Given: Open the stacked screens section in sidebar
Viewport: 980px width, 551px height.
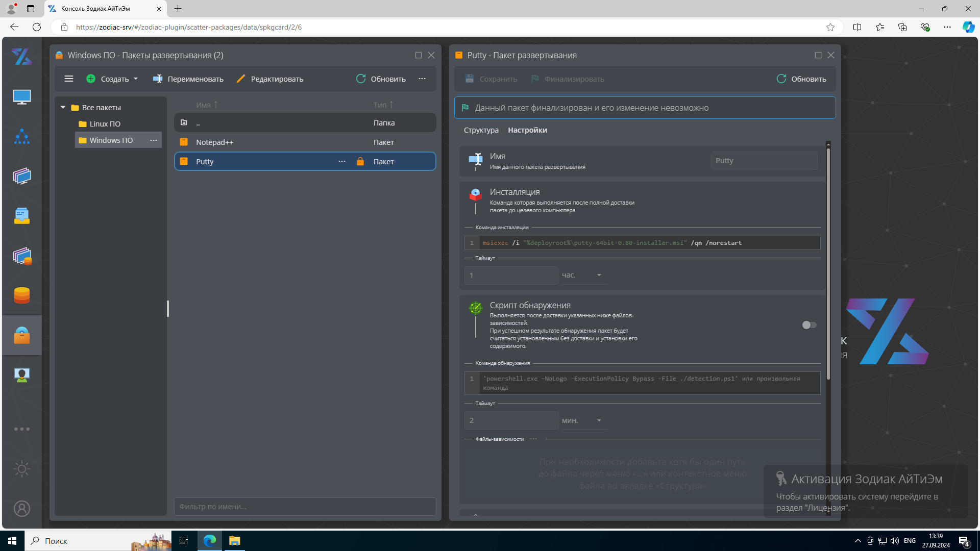Looking at the screenshot, I should pyautogui.click(x=22, y=176).
